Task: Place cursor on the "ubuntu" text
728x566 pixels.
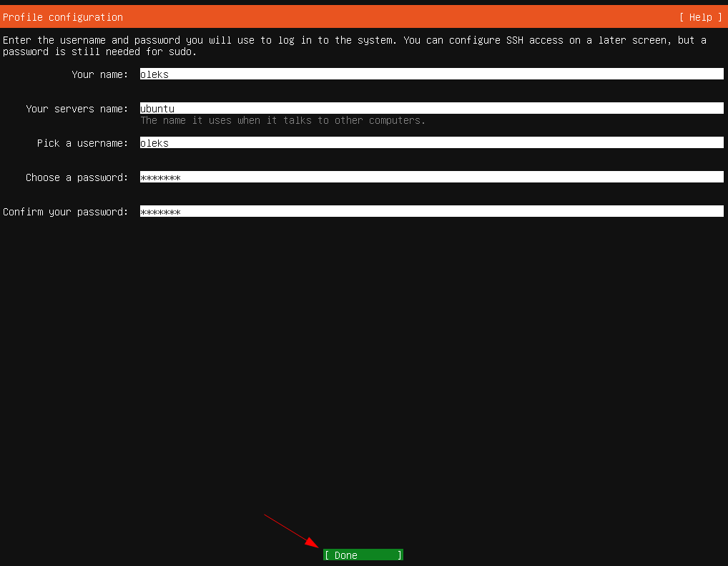Action: 157,109
